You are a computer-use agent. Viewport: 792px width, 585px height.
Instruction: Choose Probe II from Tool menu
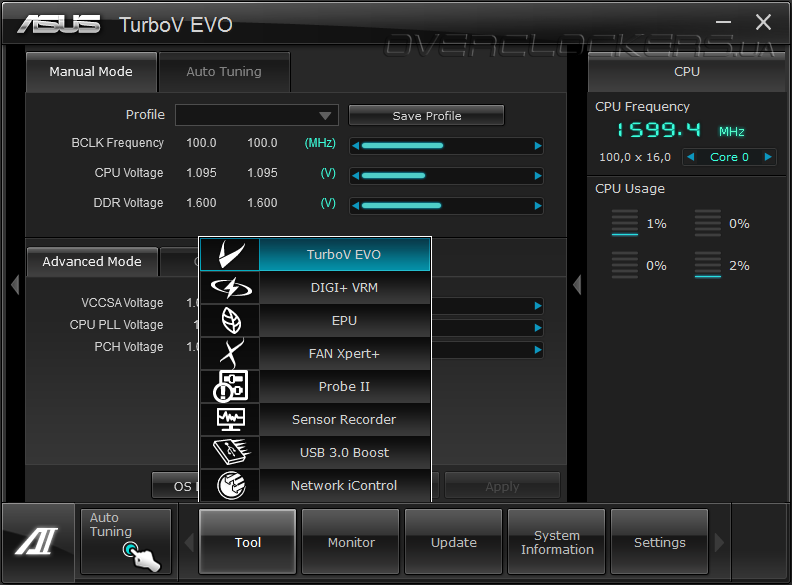click(344, 386)
